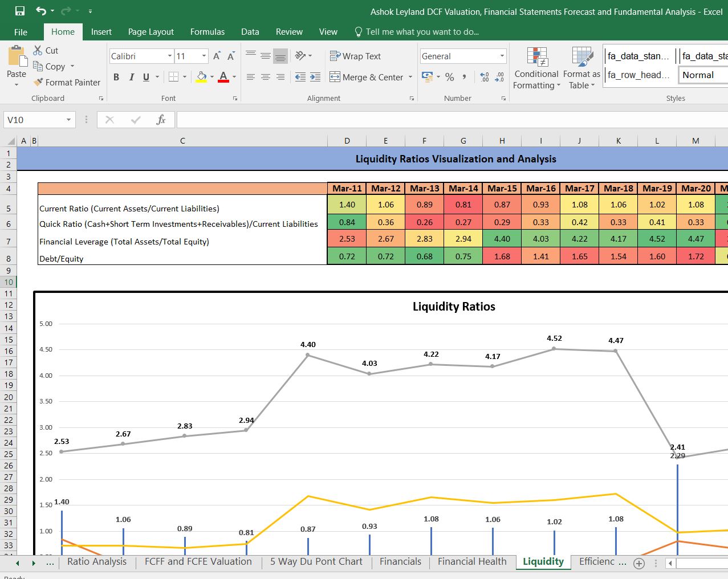Open the 5 Way Du Pont Chart sheet
The image size is (728, 579).
coord(316,562)
